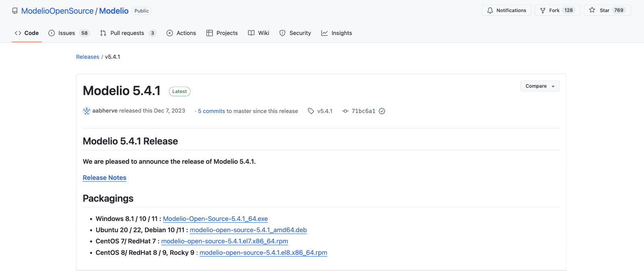
Task: Go to the Insights tab
Action: pos(336,33)
